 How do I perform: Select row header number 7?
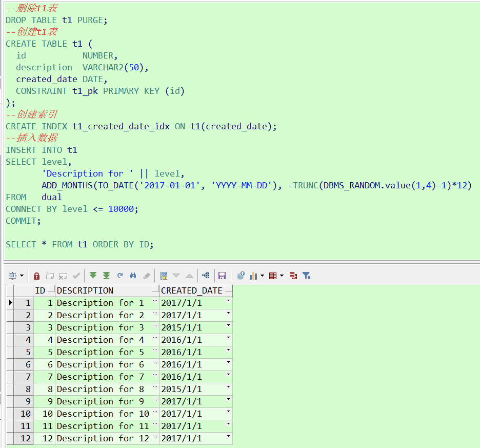(23, 377)
